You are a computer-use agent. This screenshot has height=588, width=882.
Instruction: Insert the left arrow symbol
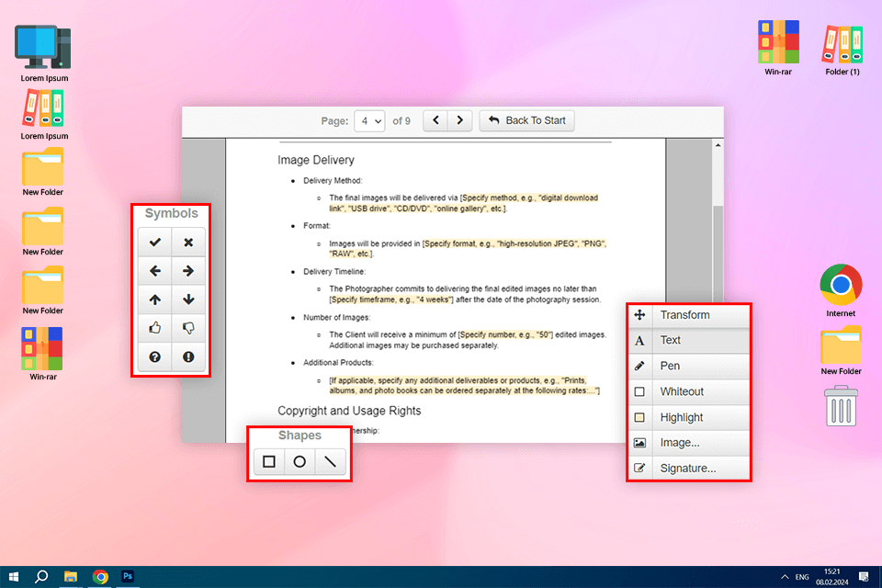coord(155,271)
